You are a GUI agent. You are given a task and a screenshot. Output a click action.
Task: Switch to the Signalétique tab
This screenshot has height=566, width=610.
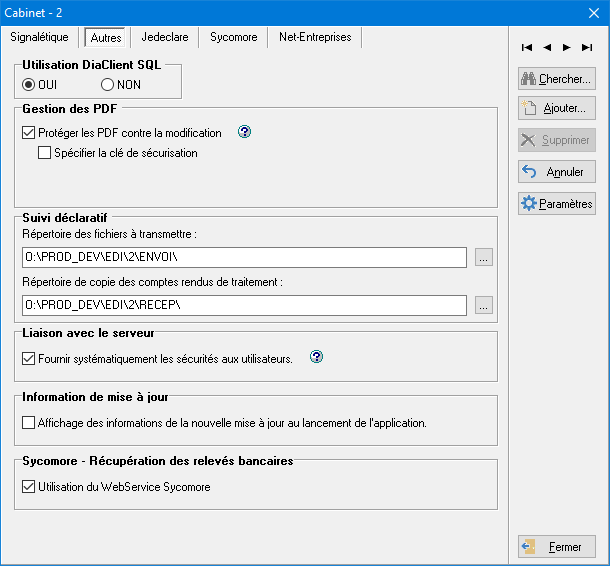tap(39, 37)
